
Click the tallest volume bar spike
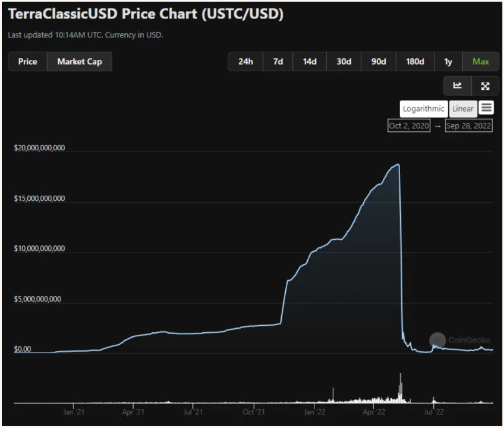coord(401,388)
